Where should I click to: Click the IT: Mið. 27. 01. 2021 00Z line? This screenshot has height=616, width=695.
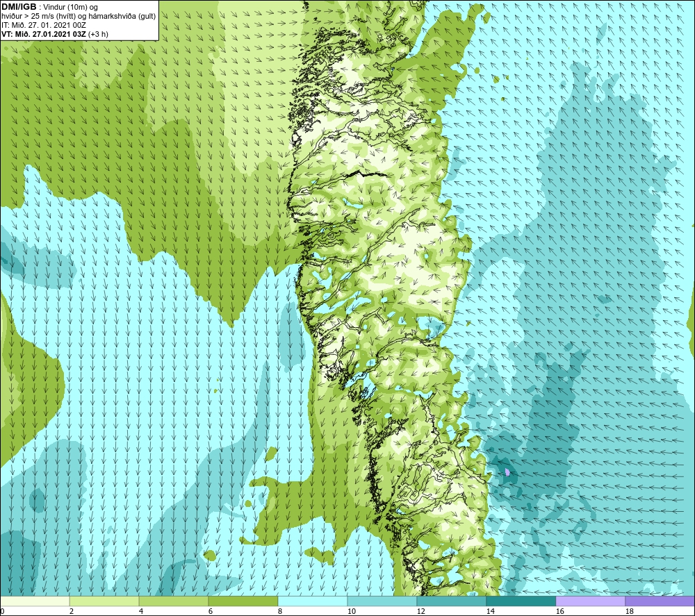43,25
